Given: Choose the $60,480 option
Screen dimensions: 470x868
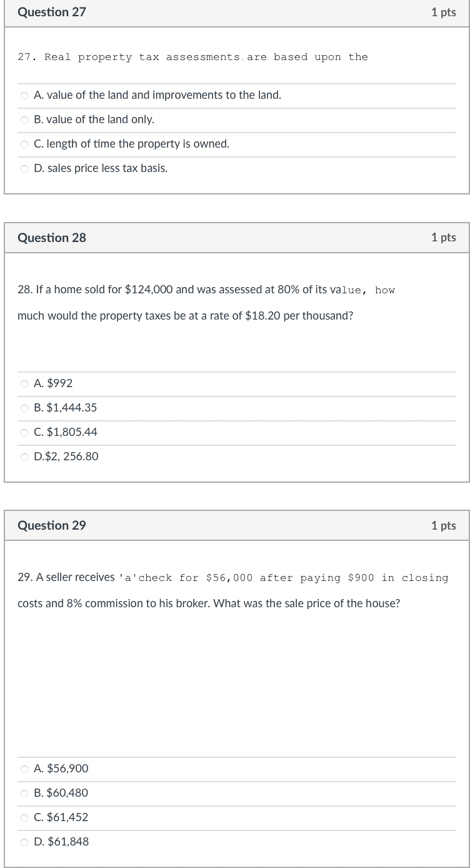Looking at the screenshot, I should pyautogui.click(x=24, y=793).
